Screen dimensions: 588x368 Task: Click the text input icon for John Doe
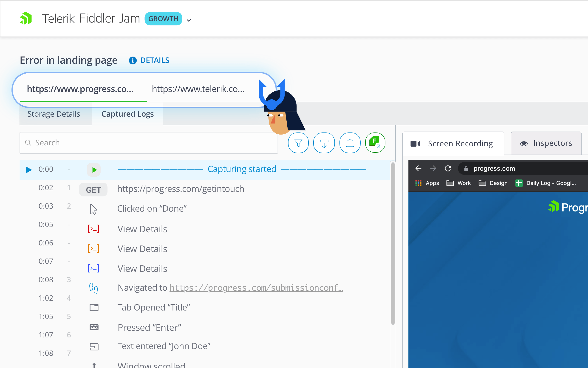pyautogui.click(x=94, y=347)
